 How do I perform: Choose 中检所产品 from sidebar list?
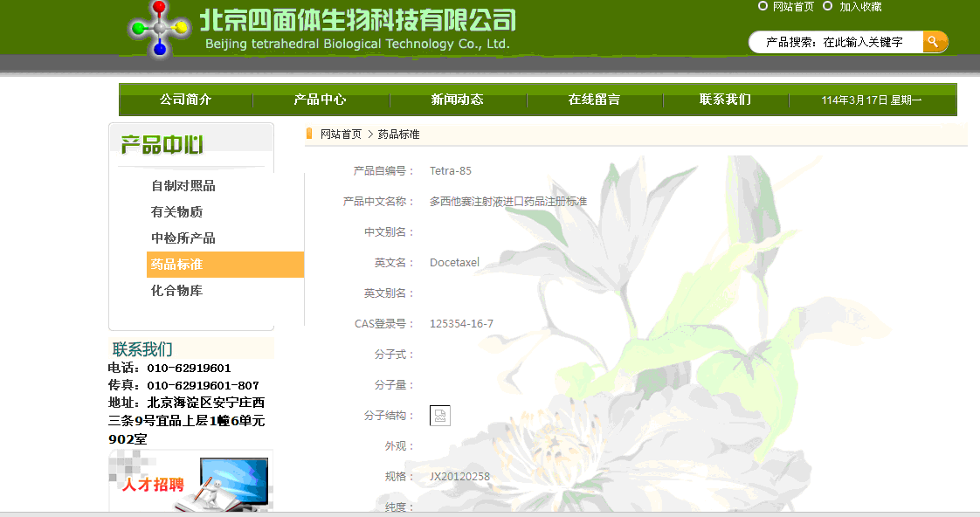coord(183,238)
